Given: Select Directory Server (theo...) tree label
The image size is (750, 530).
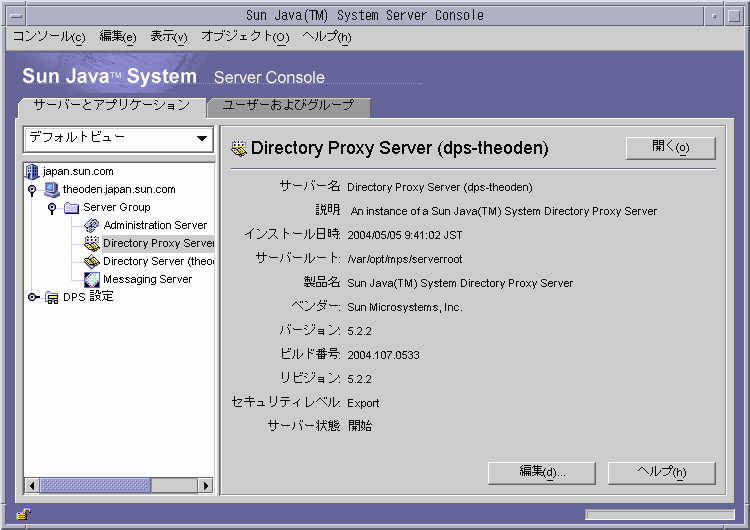Looking at the screenshot, I should pos(158,261).
